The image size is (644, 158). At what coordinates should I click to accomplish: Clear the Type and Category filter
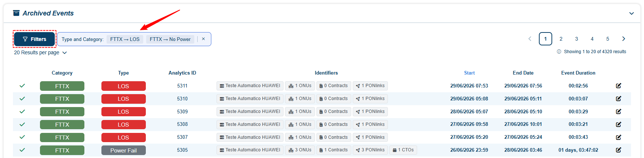203,39
